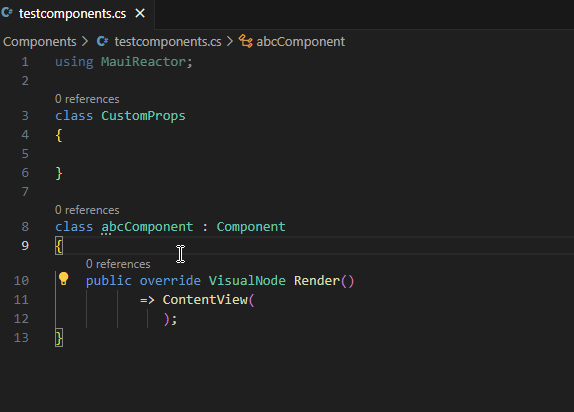Click the lightbulb code action icon
Image resolution: width=574 pixels, height=412 pixels.
pos(64,279)
